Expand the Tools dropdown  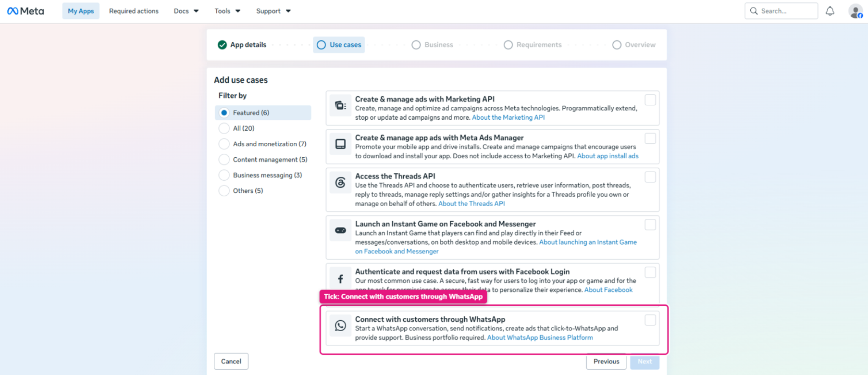point(227,11)
